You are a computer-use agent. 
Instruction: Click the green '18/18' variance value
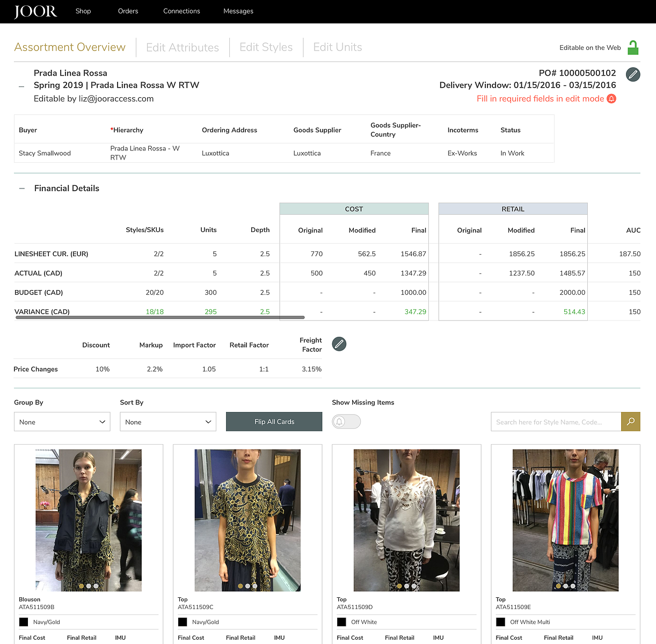155,312
